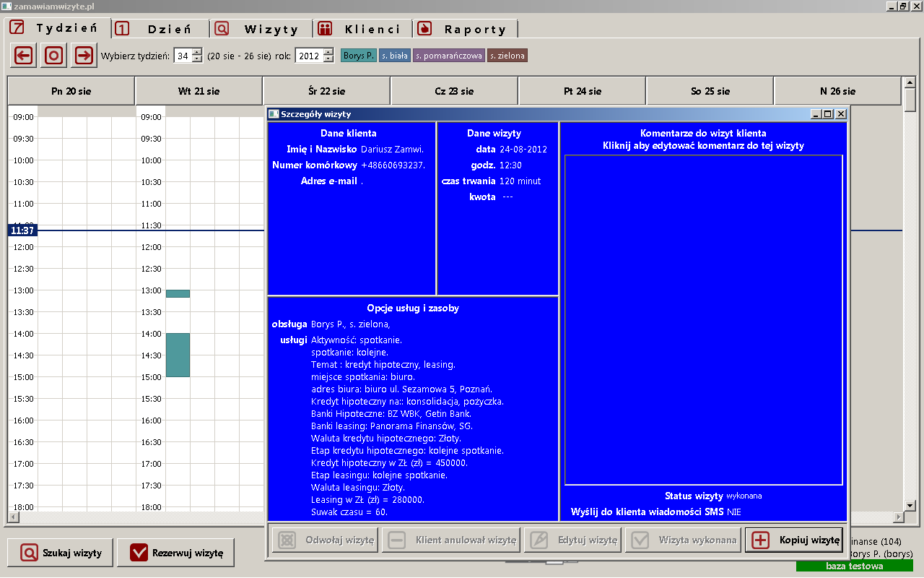
Task: Click the So 25 sie day header
Action: [710, 91]
